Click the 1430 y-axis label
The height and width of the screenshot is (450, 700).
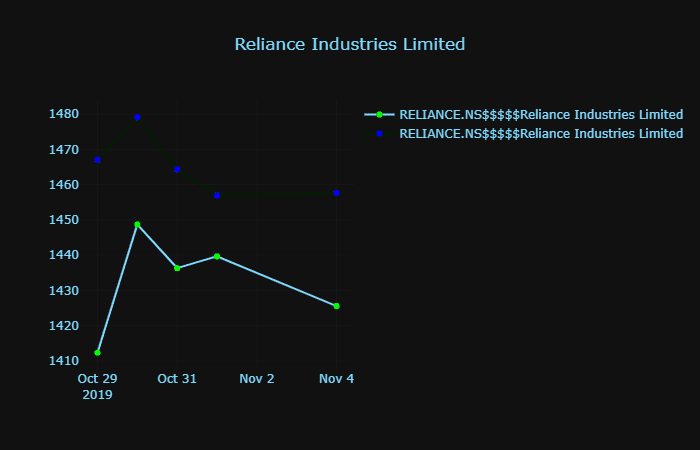(x=64, y=291)
